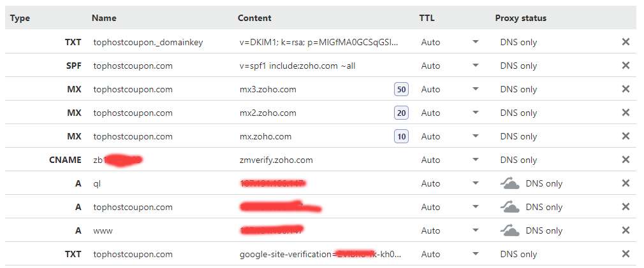The height and width of the screenshot is (268, 644).
Task: Toggle proxy cloud for the ql A record
Action: (x=510, y=183)
